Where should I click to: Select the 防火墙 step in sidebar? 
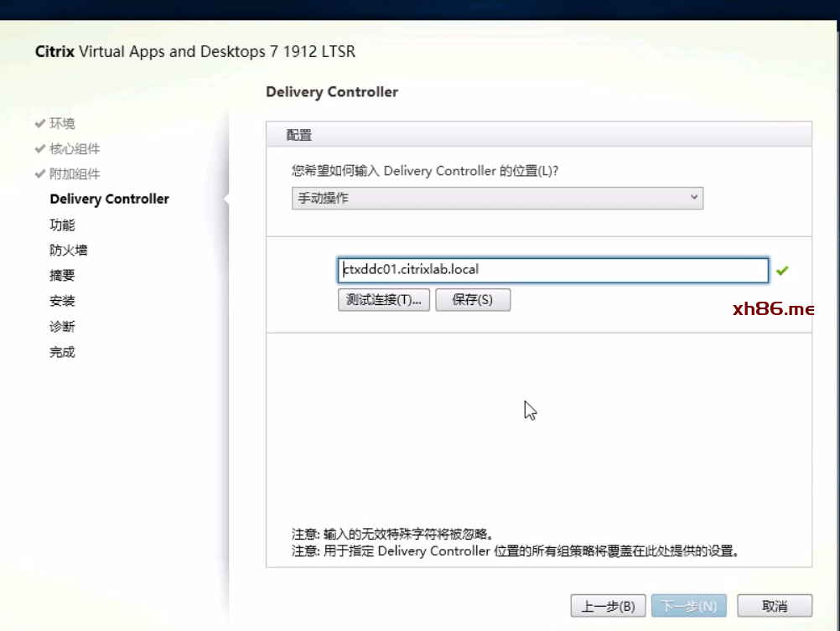[x=68, y=250]
